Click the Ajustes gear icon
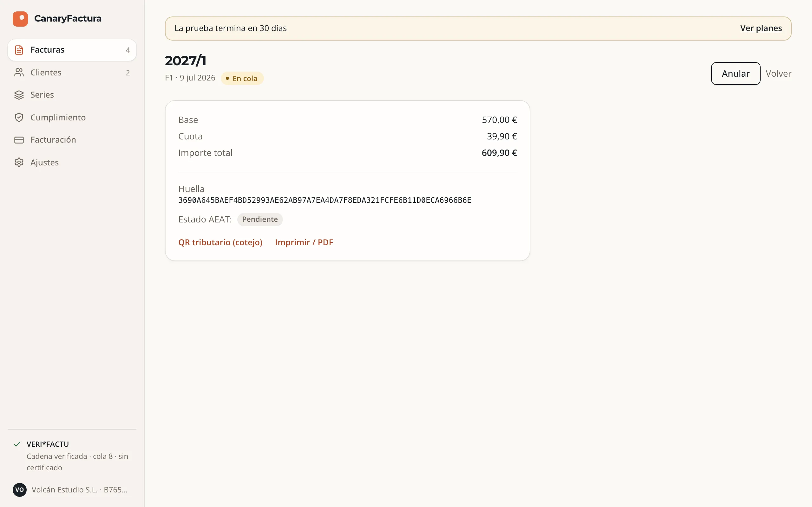Screen dimensions: 812x507 coord(19,162)
